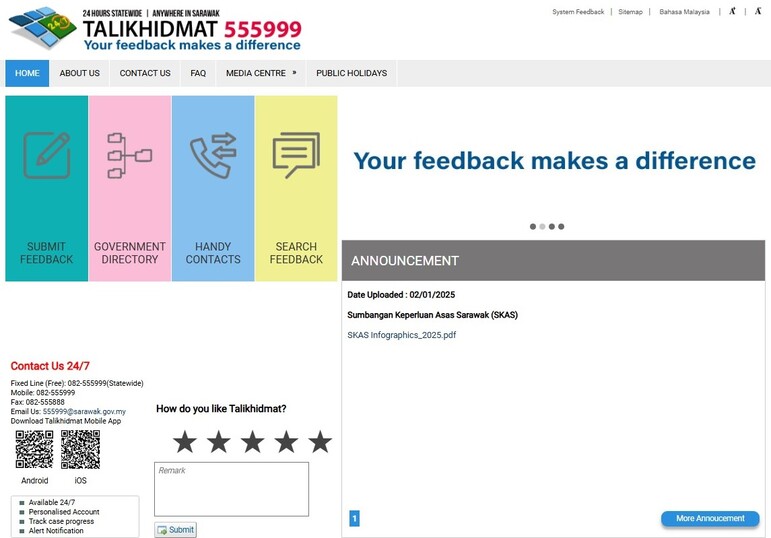Image resolution: width=771 pixels, height=538 pixels.
Task: Rate Talikhidmat with the first star
Action: [x=185, y=442]
